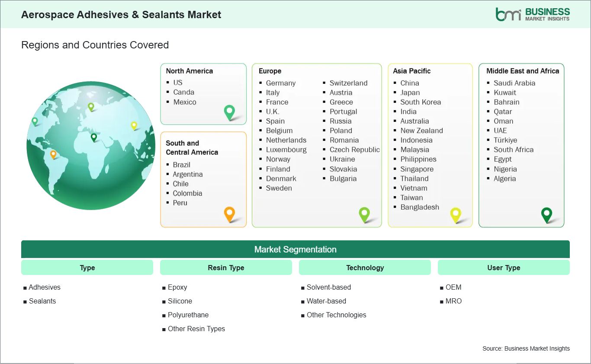Select the yellow Asia Pacific map pin
The image size is (591, 364).
pos(456,214)
